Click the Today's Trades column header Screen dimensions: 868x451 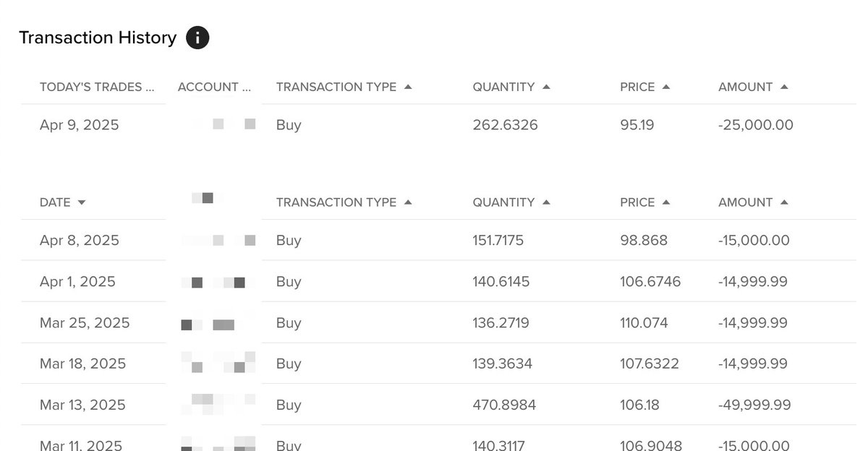coord(97,87)
